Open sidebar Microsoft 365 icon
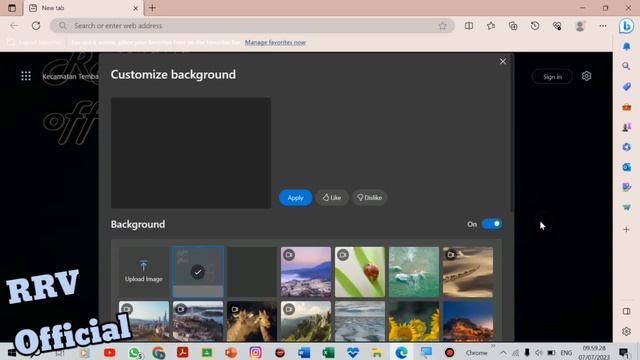640x360 pixels. pyautogui.click(x=627, y=147)
